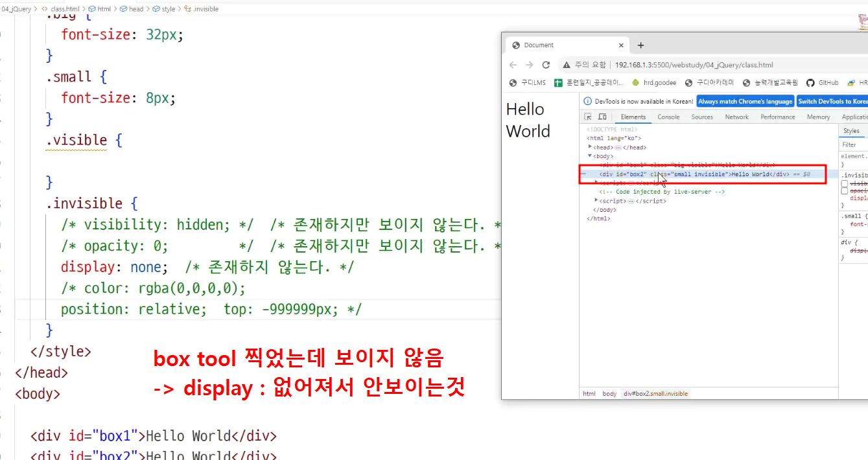Toggle the opacity property checkbox in Styles
This screenshot has height=460, width=868.
coord(845,191)
